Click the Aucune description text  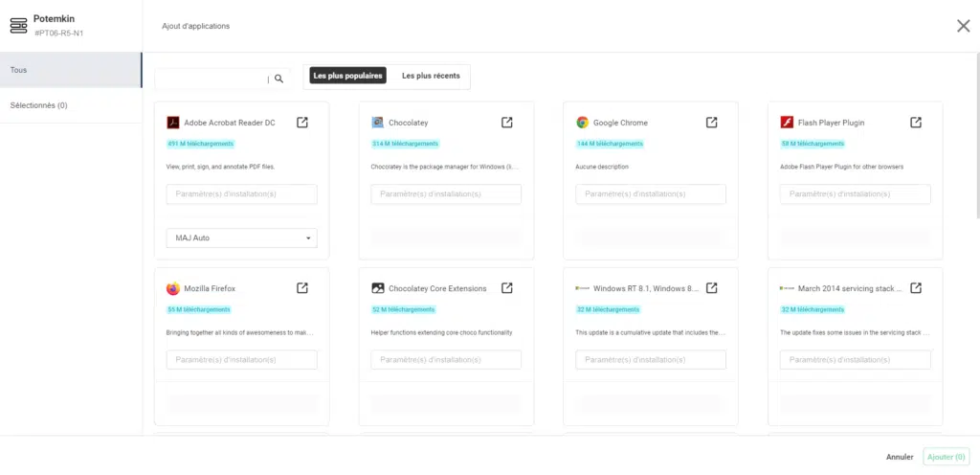click(602, 167)
